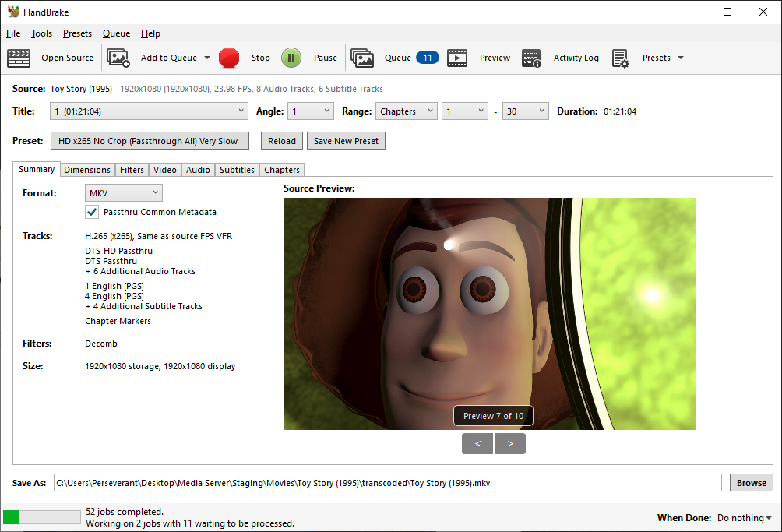The image size is (782, 532).
Task: Click the Add to Queue icon
Action: [x=118, y=58]
